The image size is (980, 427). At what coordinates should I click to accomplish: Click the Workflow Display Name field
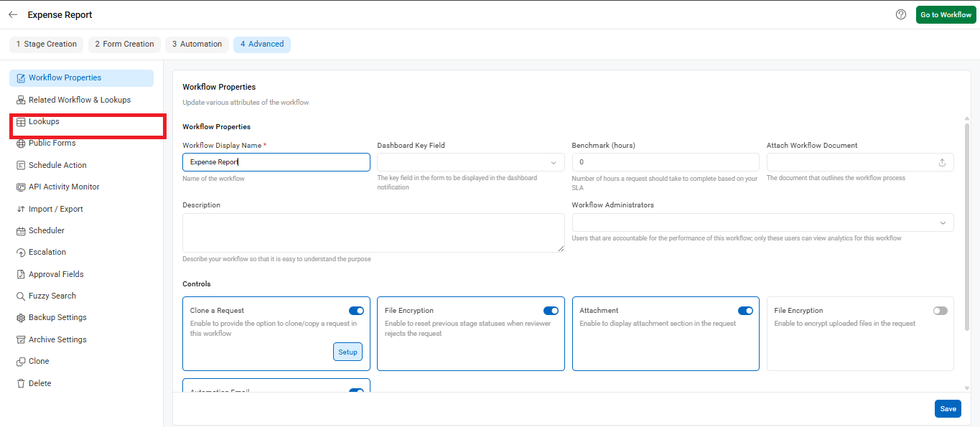pos(276,162)
